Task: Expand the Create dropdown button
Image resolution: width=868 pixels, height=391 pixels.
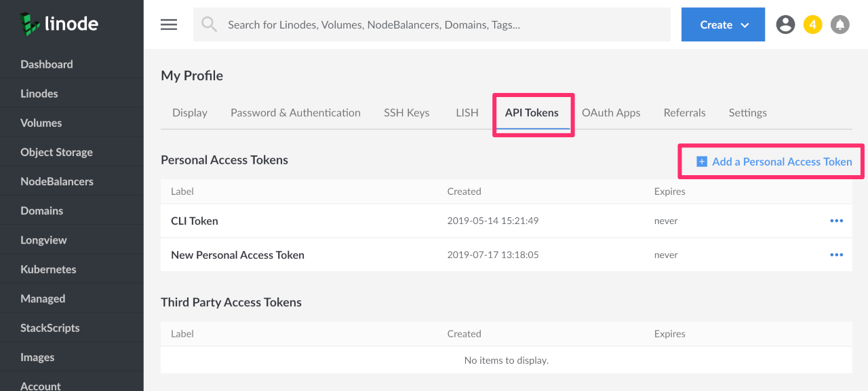Action: 723,24
